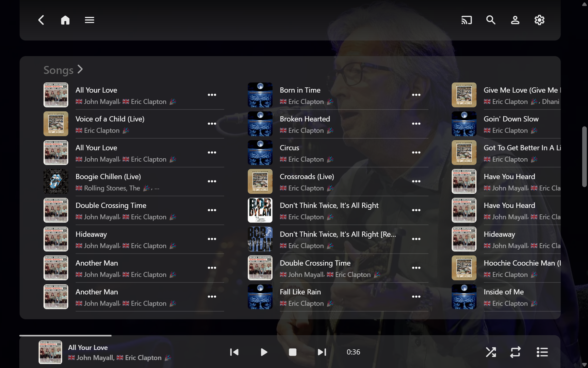This screenshot has width=588, height=368.
Task: Open the Songs section heading
Action: pos(58,70)
